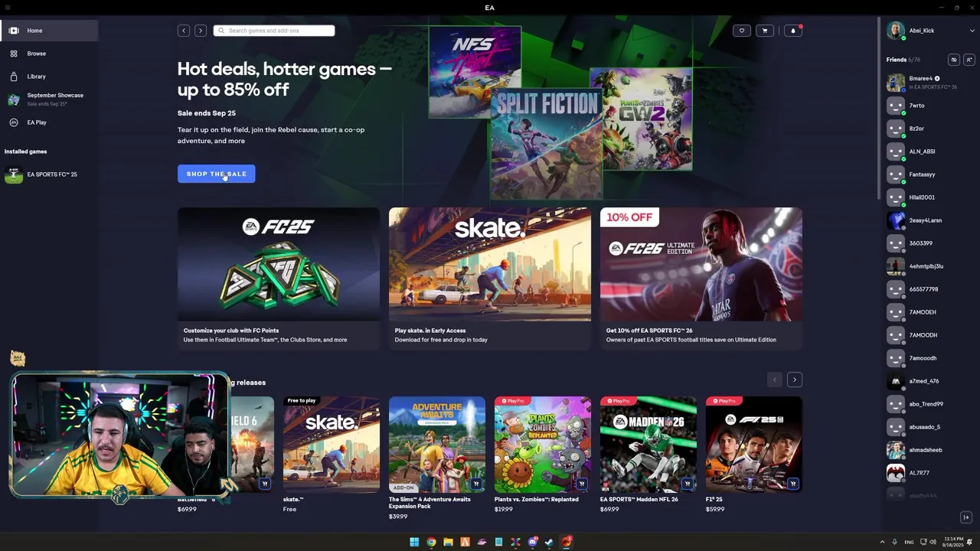Open the skate. Early Access promo card
Viewport: 980px width, 551px height.
490,279
